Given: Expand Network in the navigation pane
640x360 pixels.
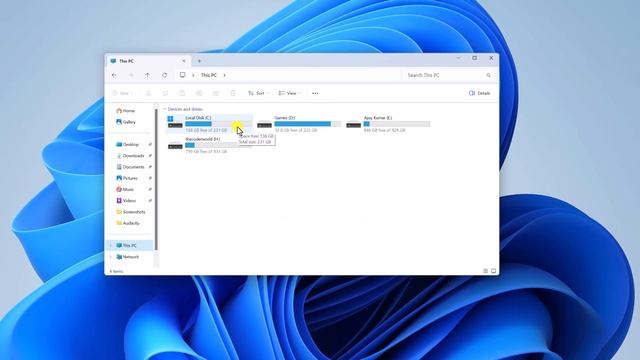Looking at the screenshot, I should coord(111,257).
